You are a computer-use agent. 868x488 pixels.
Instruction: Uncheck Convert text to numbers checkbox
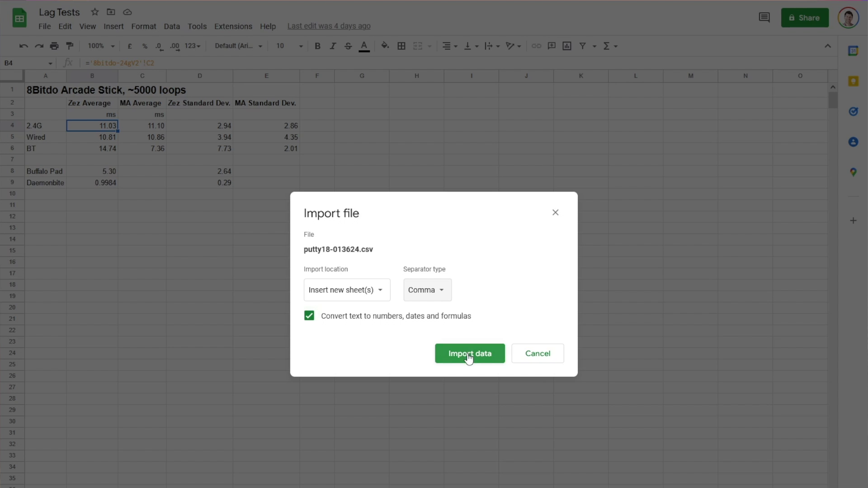(309, 316)
